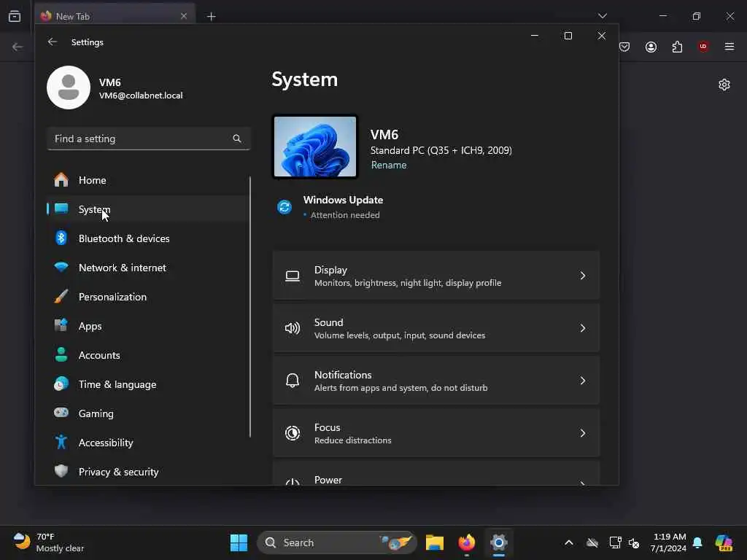Click the Display laptop icon
This screenshot has width=747, height=560.
[x=293, y=276]
